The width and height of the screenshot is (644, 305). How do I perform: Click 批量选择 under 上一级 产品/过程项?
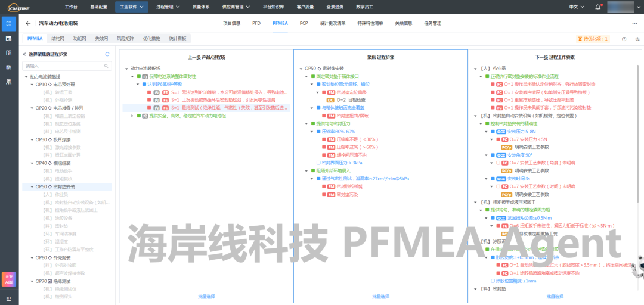[x=206, y=297]
